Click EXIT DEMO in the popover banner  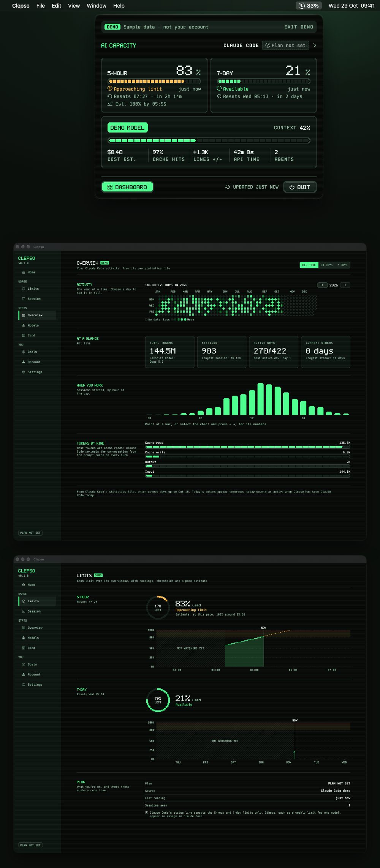pyautogui.click(x=299, y=27)
